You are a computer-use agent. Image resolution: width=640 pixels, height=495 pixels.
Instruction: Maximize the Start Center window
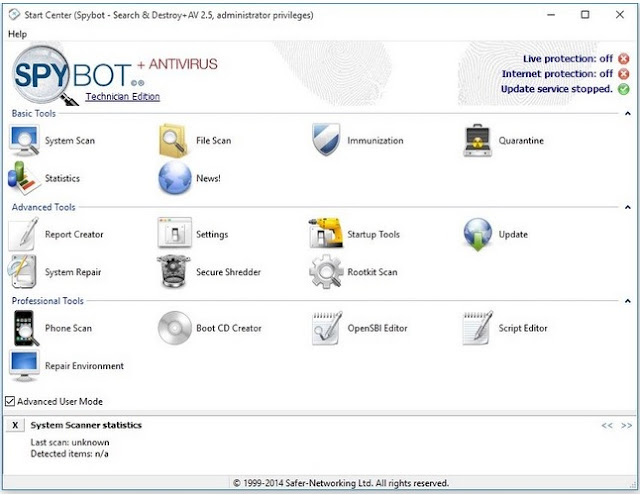[x=585, y=15]
